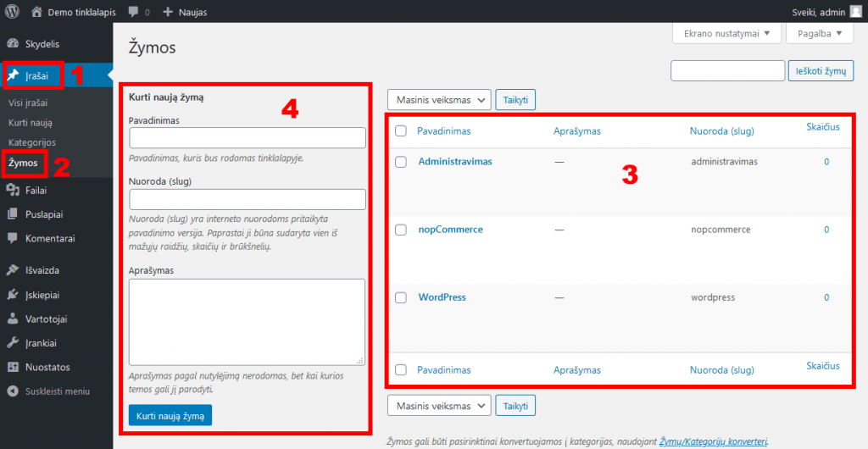Click the bottom Taikyti button
Image resolution: width=868 pixels, height=449 pixels.
(515, 406)
